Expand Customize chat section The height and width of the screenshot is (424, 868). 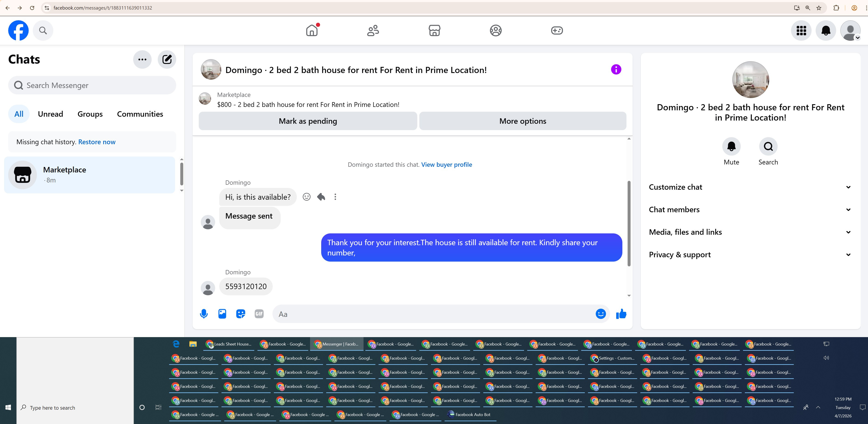click(750, 187)
